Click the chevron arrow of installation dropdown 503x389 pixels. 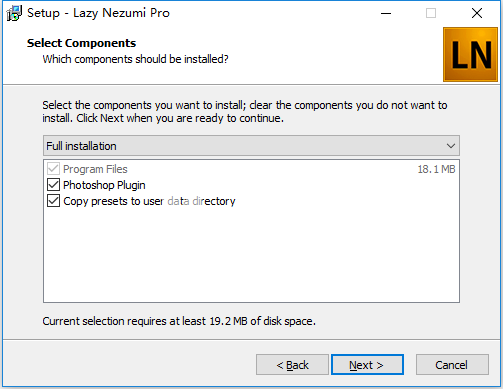click(451, 146)
